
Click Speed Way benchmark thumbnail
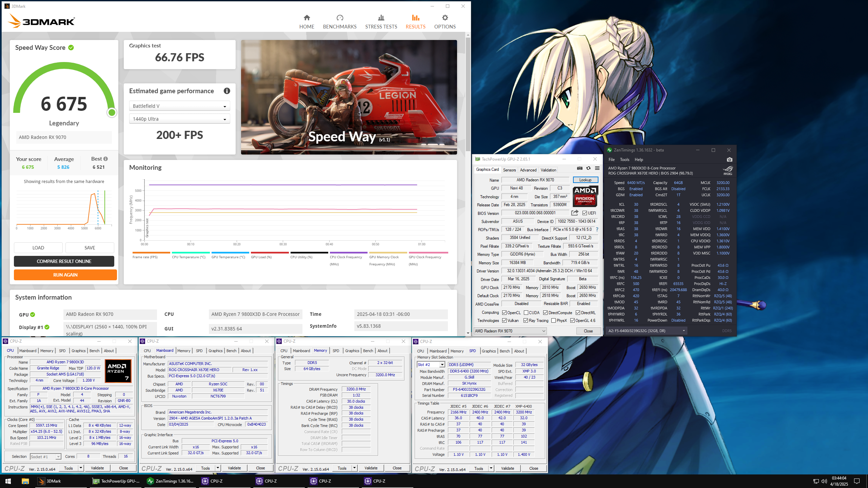pyautogui.click(x=349, y=97)
